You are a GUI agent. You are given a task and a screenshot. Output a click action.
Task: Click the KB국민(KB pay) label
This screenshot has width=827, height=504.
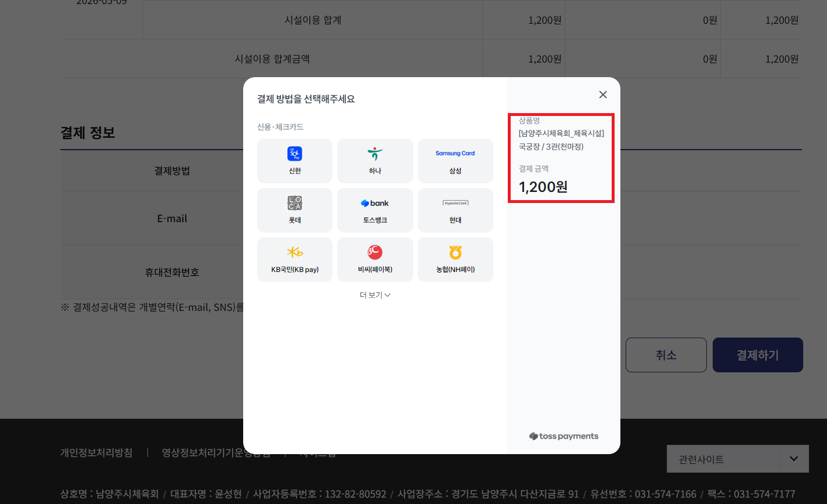[x=295, y=270]
